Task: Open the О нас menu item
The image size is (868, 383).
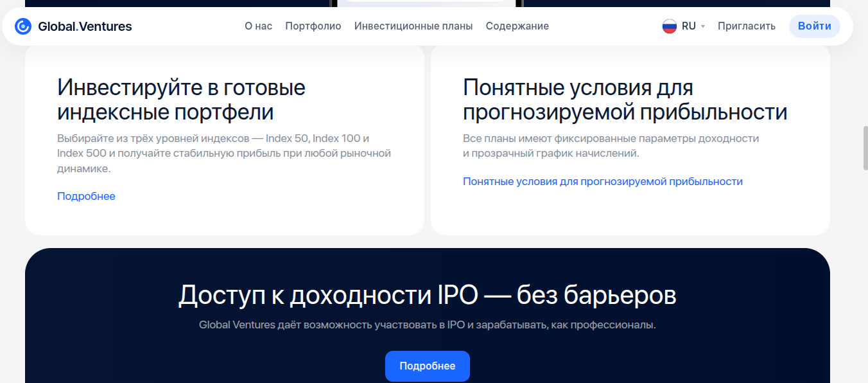Action: click(258, 26)
